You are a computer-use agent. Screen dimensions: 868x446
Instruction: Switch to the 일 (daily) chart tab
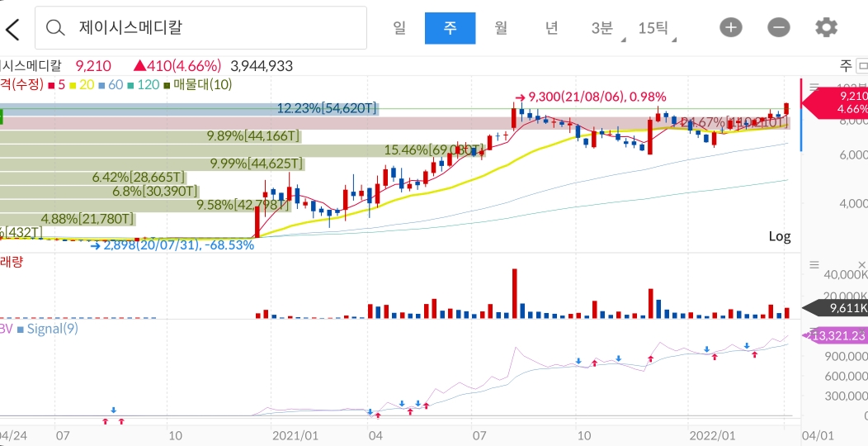(399, 28)
